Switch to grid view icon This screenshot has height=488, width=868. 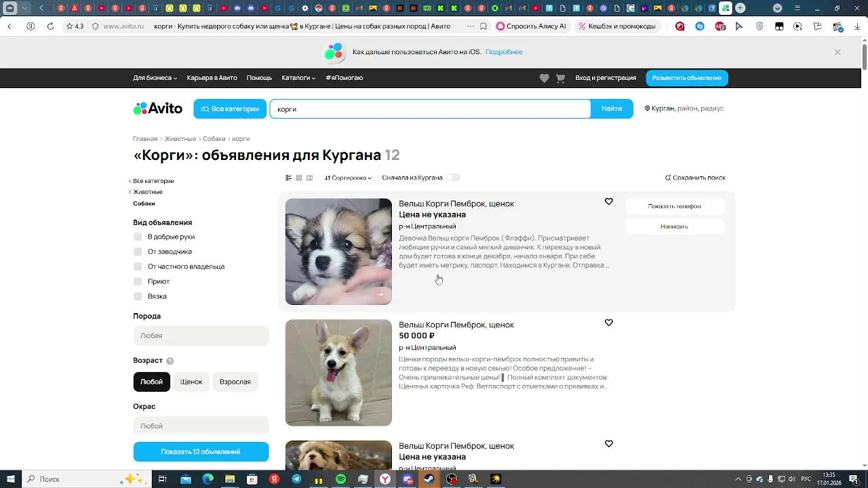tap(299, 178)
